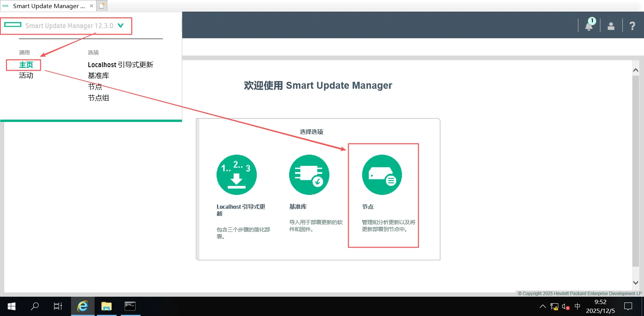Open the user account icon

611,26
